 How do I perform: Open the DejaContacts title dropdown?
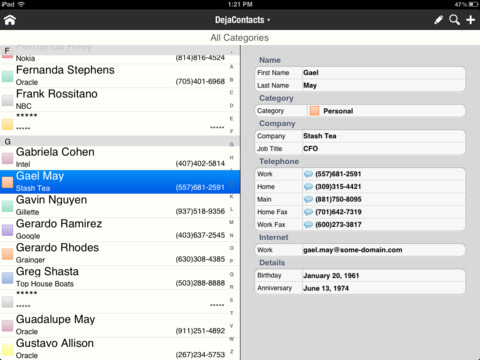242,20
